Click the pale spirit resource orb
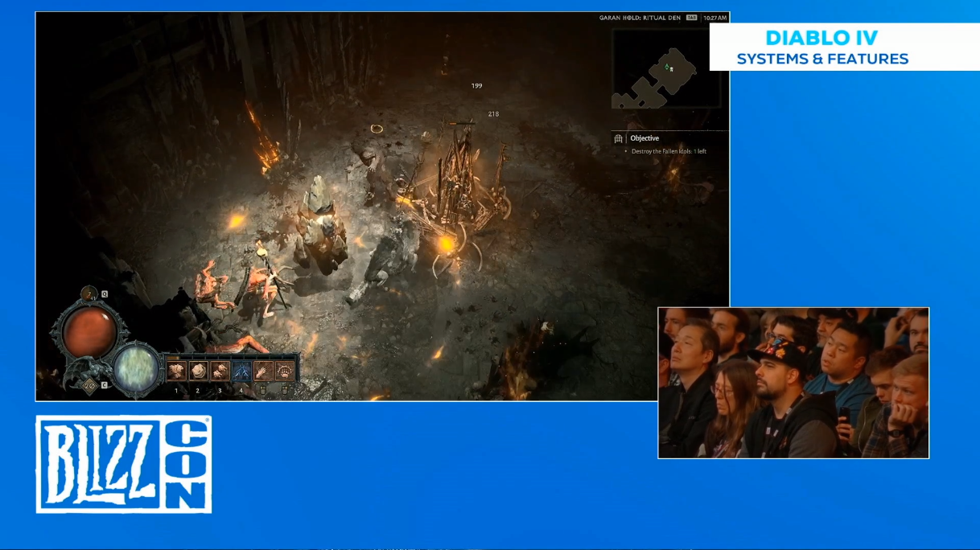 [x=138, y=368]
